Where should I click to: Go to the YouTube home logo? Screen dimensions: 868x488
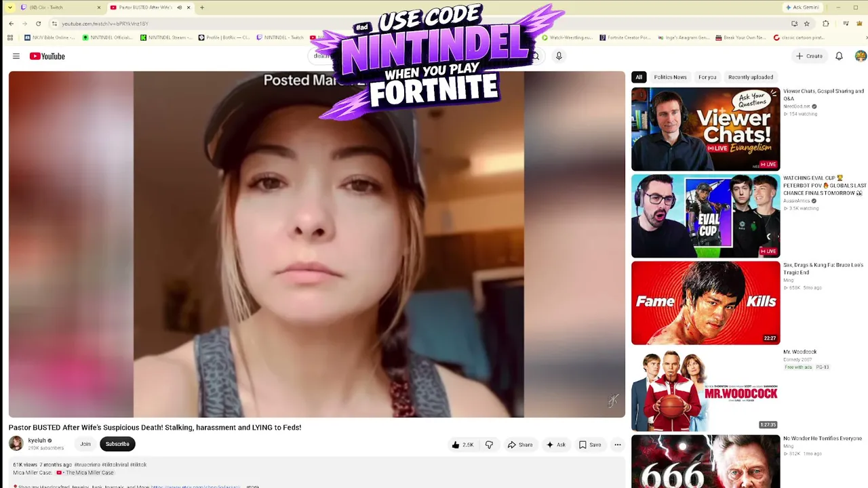(x=47, y=56)
